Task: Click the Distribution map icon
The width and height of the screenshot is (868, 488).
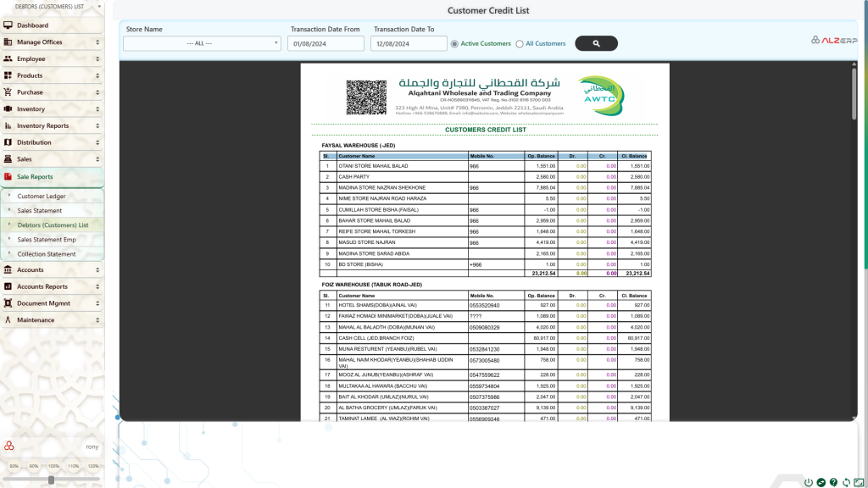Action: tap(8, 142)
